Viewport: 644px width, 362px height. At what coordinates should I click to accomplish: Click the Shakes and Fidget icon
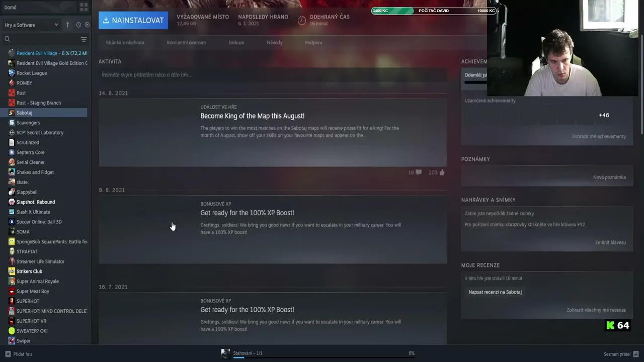click(12, 172)
